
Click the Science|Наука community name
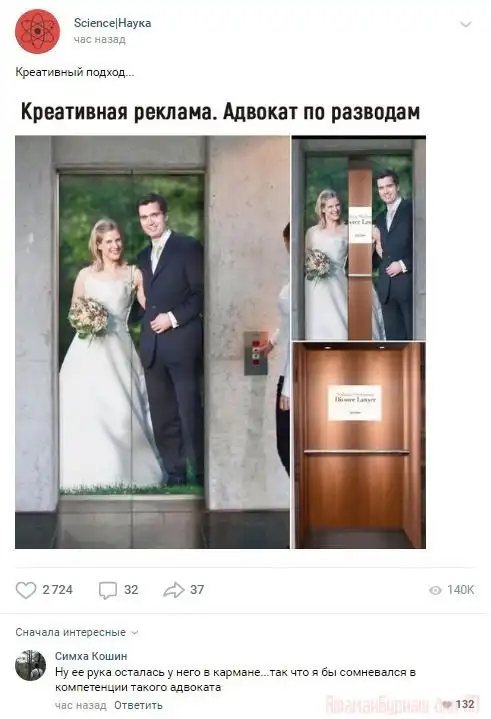112,23
